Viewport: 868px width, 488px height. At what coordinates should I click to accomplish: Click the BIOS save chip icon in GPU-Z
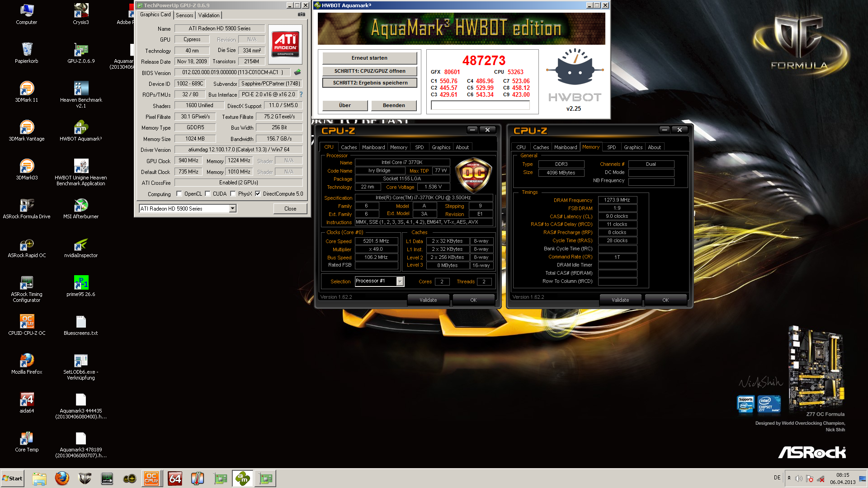tap(297, 72)
